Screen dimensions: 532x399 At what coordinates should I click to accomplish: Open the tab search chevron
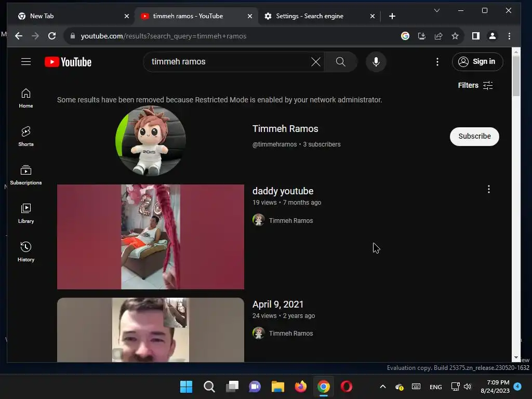click(437, 10)
